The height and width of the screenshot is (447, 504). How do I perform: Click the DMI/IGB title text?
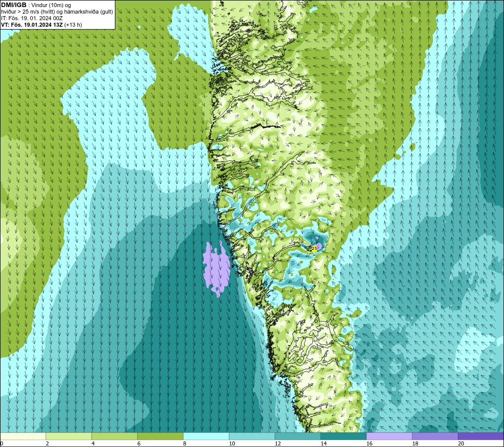[x=14, y=5]
